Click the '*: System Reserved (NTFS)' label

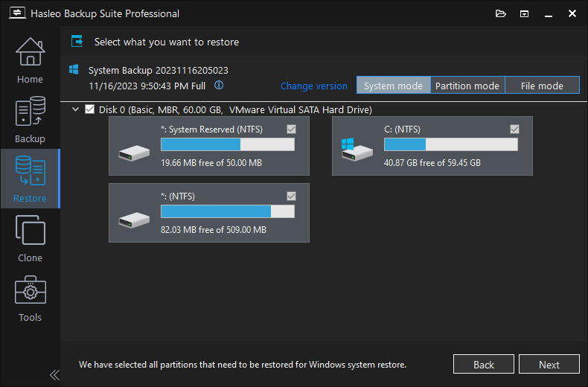(x=211, y=129)
